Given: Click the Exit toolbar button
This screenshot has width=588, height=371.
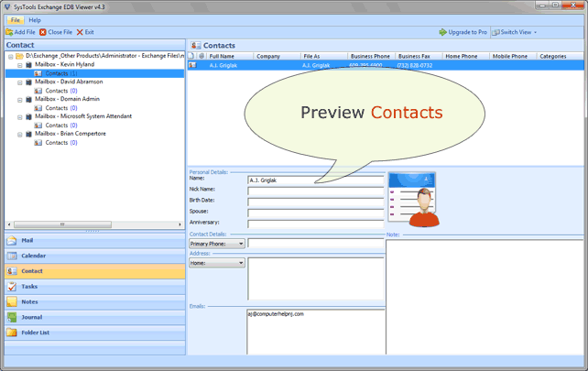Looking at the screenshot, I should tap(85, 32).
